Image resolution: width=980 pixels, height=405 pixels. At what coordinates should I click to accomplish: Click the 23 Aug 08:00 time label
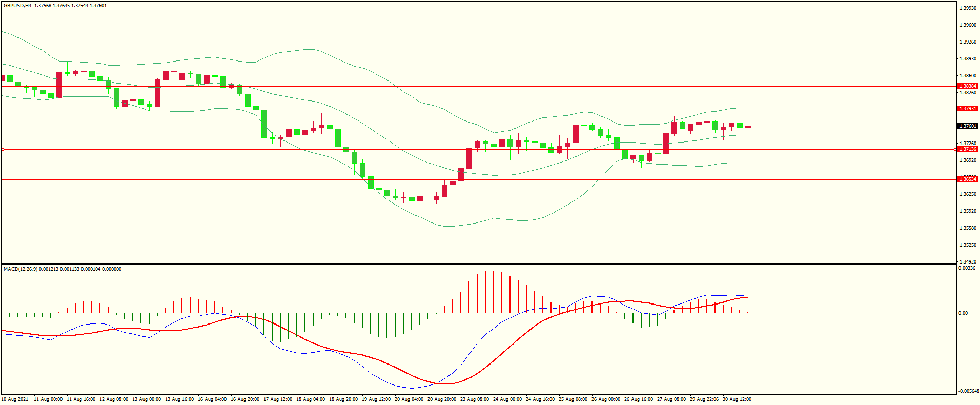coord(475,399)
